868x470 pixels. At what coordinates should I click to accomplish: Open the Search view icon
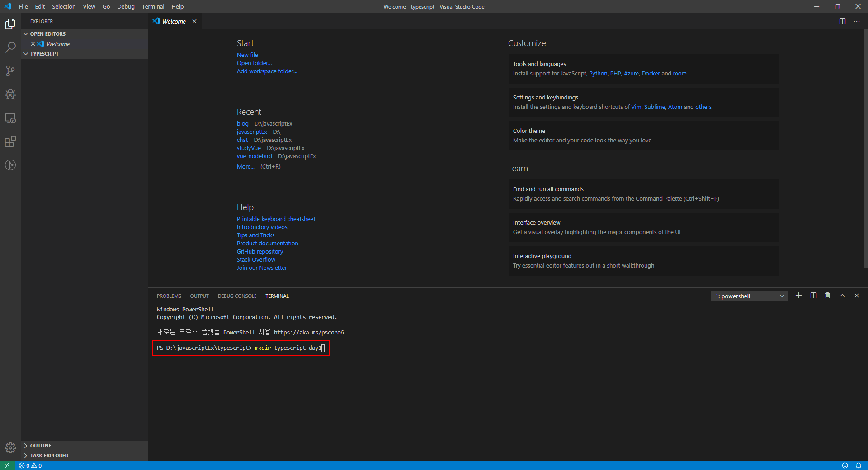click(x=10, y=47)
